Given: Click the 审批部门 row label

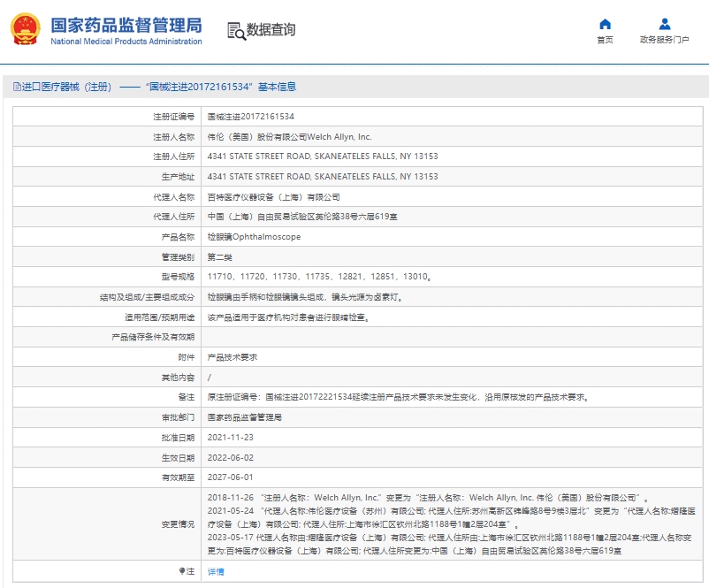Looking at the screenshot, I should point(178,417).
